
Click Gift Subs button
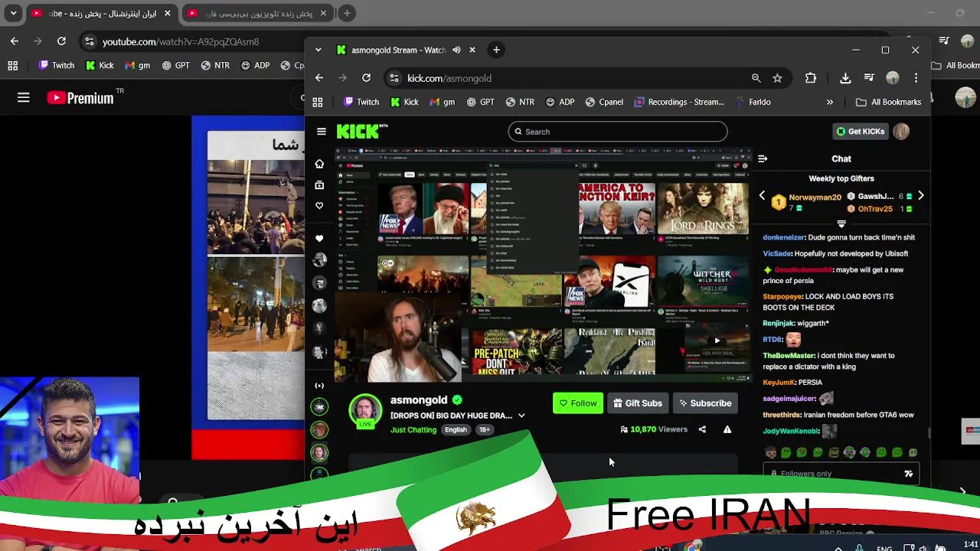(x=637, y=403)
